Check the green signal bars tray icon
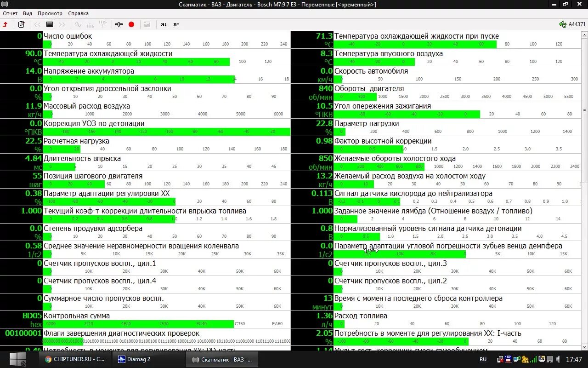Viewport: 588px width, 368px height. coord(533,359)
